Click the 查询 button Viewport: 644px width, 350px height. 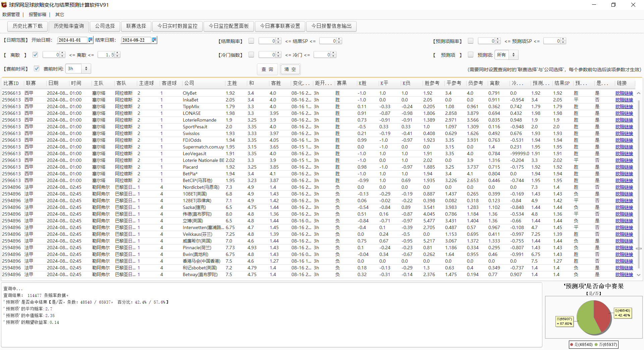tap(267, 69)
